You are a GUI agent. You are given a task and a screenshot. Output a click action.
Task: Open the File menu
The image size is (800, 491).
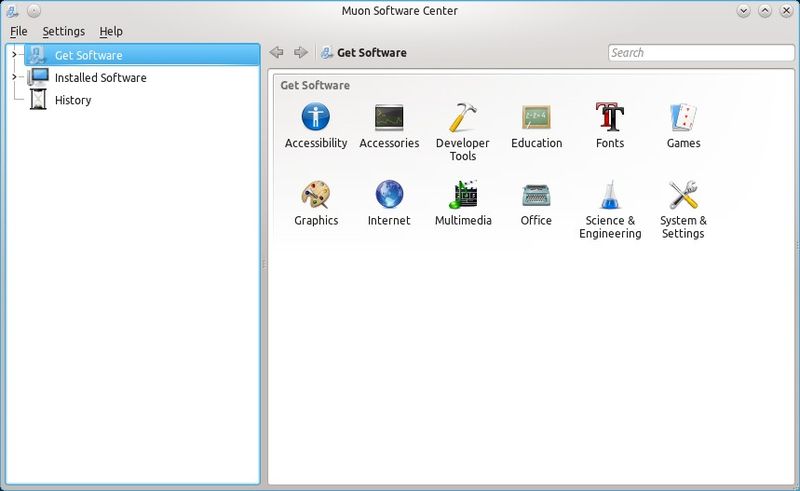coord(19,31)
